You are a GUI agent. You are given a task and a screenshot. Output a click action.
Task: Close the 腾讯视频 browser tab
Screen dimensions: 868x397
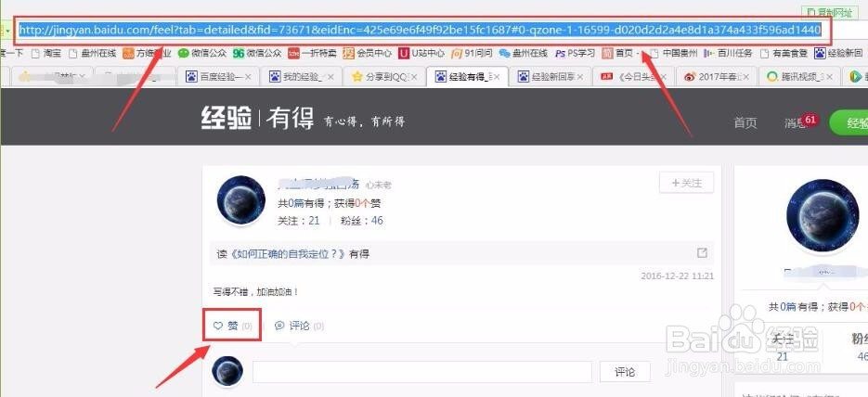829,77
